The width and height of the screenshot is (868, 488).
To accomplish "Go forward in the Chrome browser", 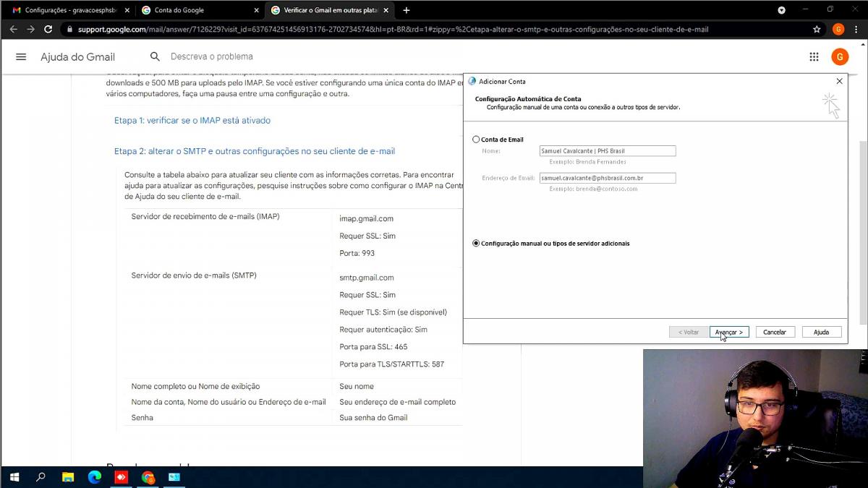I will 30,29.
